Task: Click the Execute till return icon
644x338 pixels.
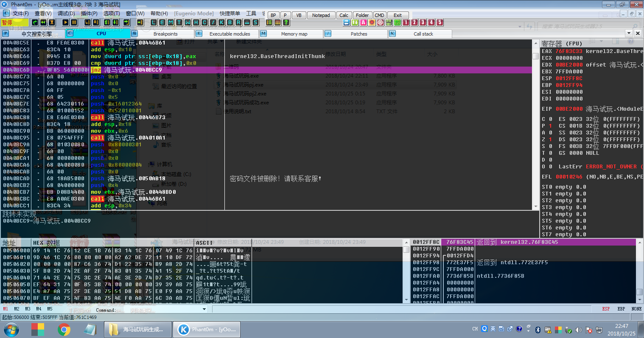Action: [127, 22]
